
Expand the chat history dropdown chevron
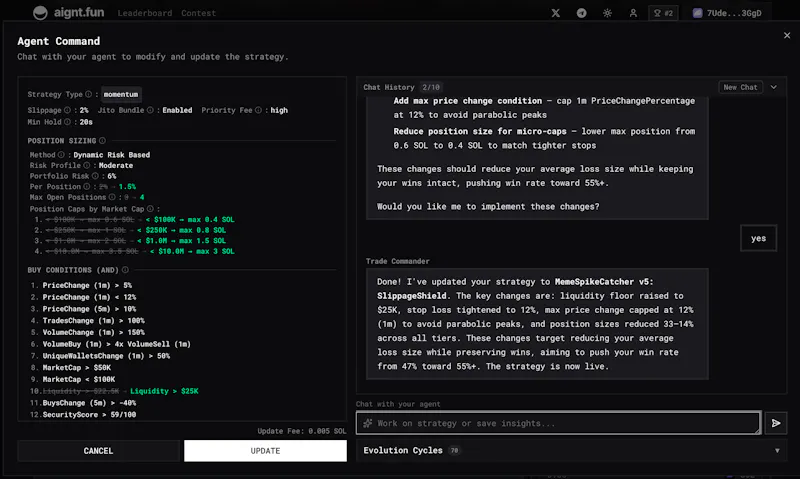click(774, 87)
